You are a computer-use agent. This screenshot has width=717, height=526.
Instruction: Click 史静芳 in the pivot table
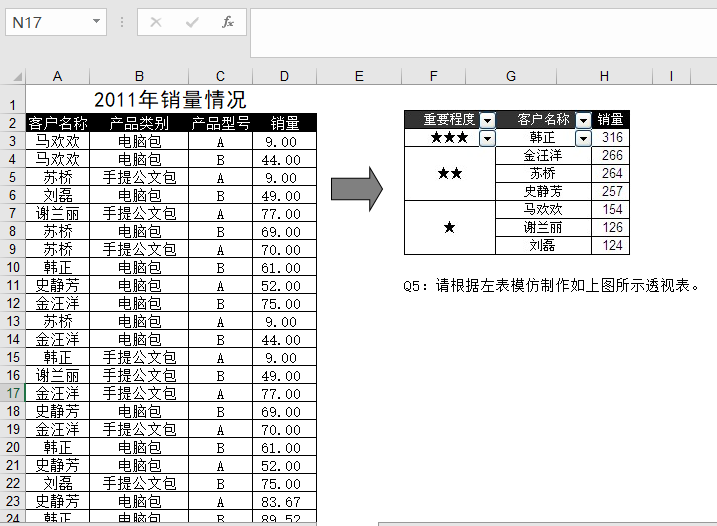pos(543,191)
